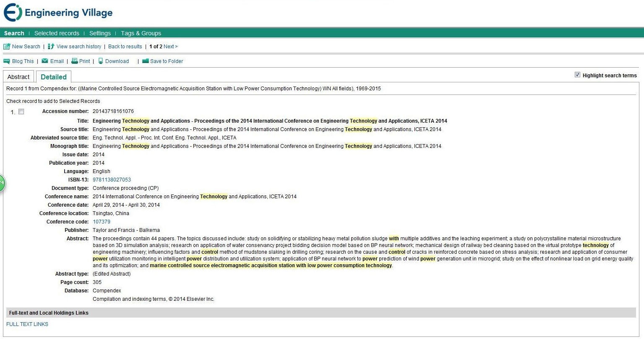The image size is (644, 339).
Task: Click the New Search notepad icon
Action: pyautogui.click(x=7, y=47)
